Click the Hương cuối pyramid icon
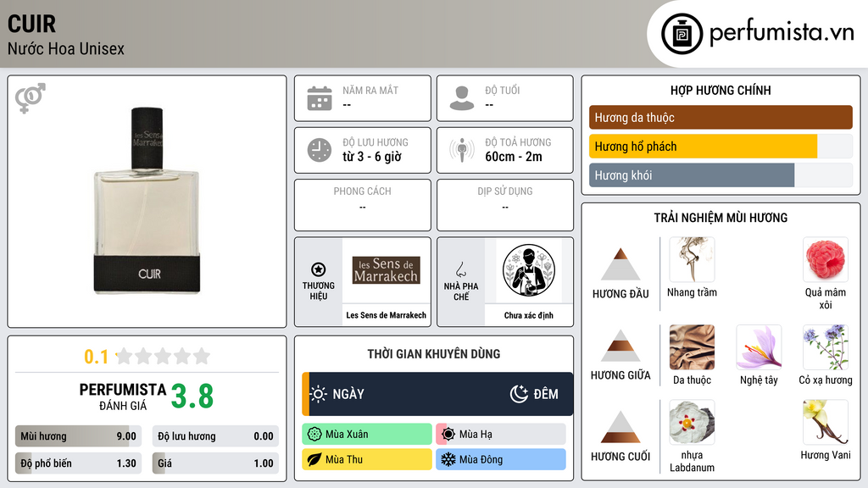 coord(620,427)
